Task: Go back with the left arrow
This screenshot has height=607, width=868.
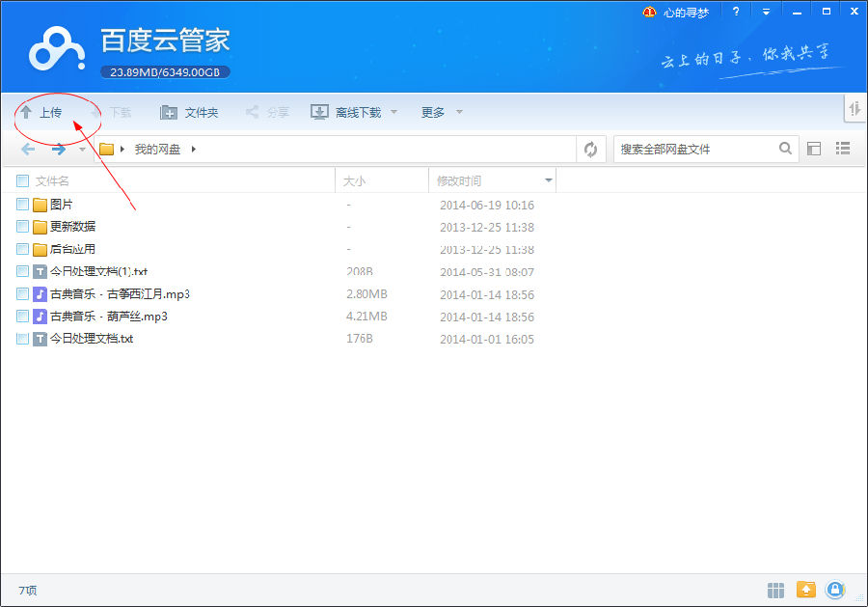Action: [28, 149]
